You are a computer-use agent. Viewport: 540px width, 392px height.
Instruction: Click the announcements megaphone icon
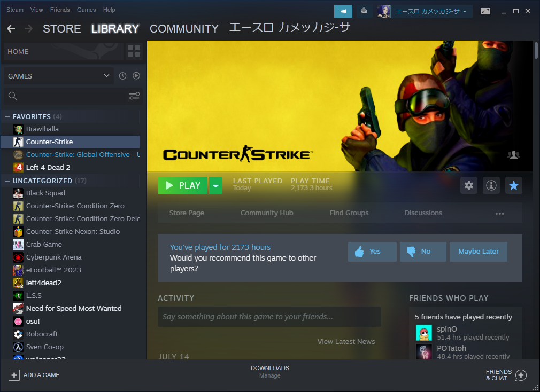click(x=343, y=11)
